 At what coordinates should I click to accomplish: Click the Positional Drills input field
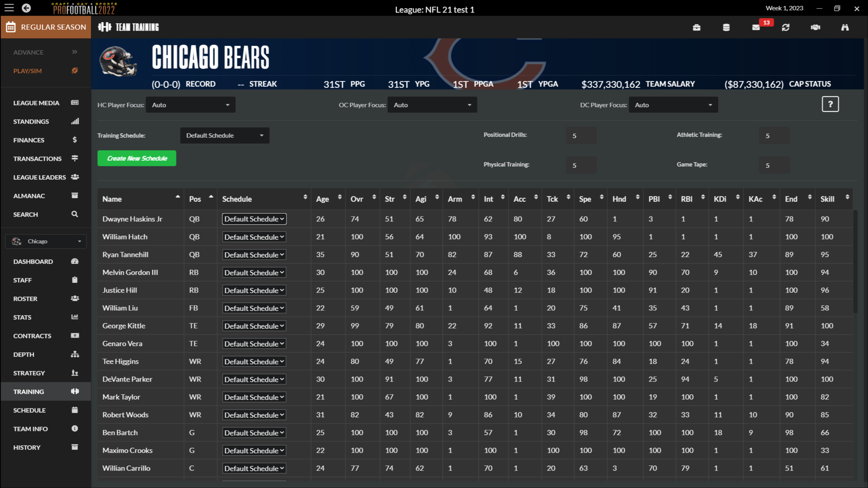click(581, 136)
